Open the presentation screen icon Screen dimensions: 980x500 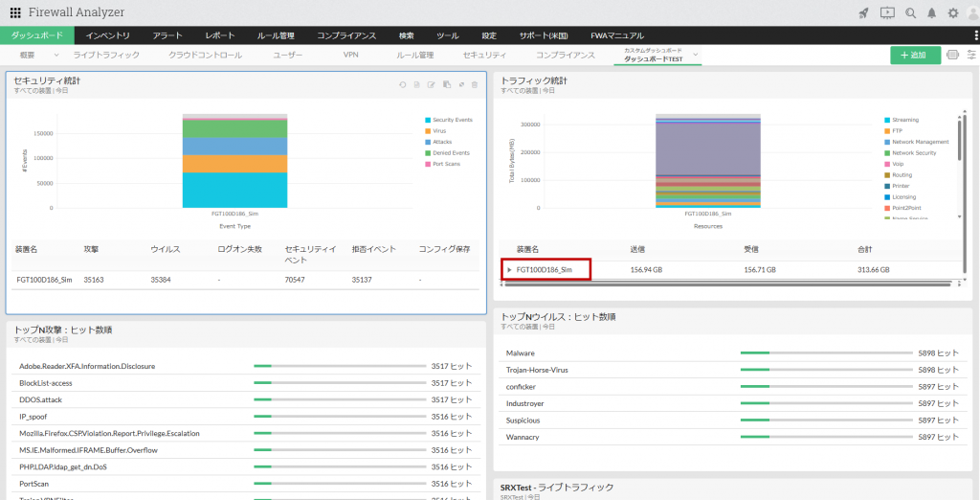coord(887,13)
